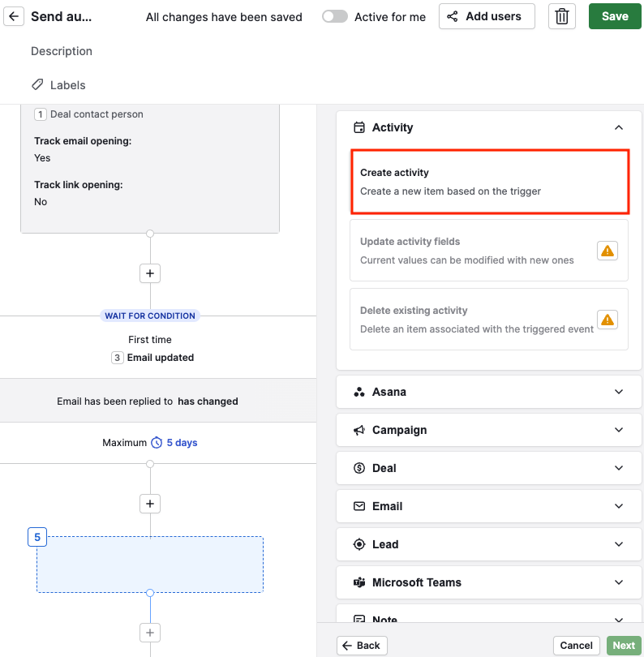Screen dimensions: 644x657
Task: Select Update activity fields option
Action: click(489, 251)
